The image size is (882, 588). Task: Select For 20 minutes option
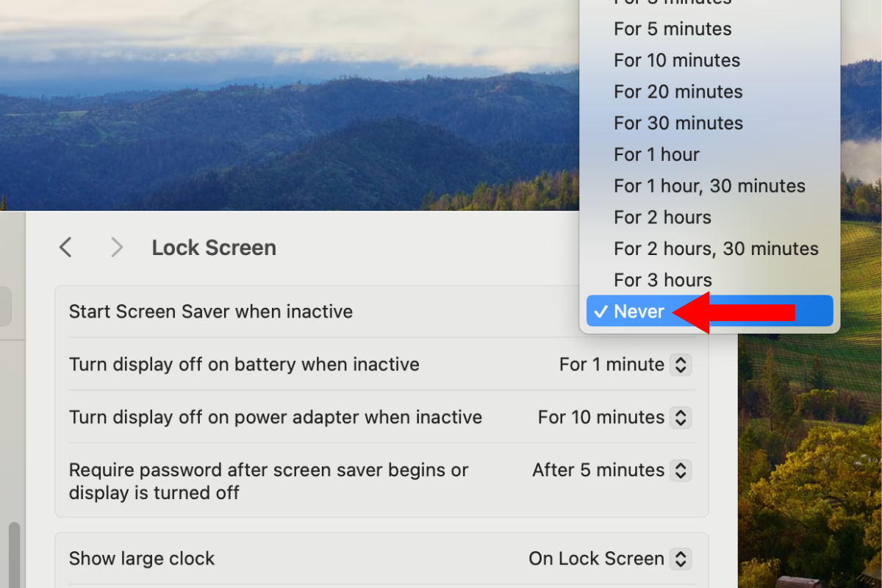pyautogui.click(x=678, y=92)
